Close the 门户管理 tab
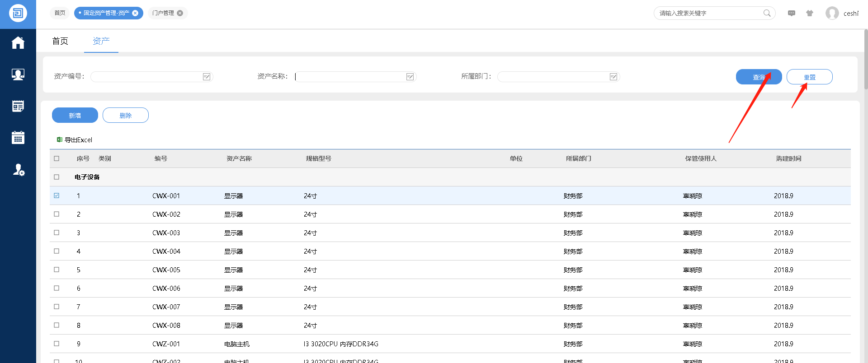The height and width of the screenshot is (363, 868). [x=180, y=13]
